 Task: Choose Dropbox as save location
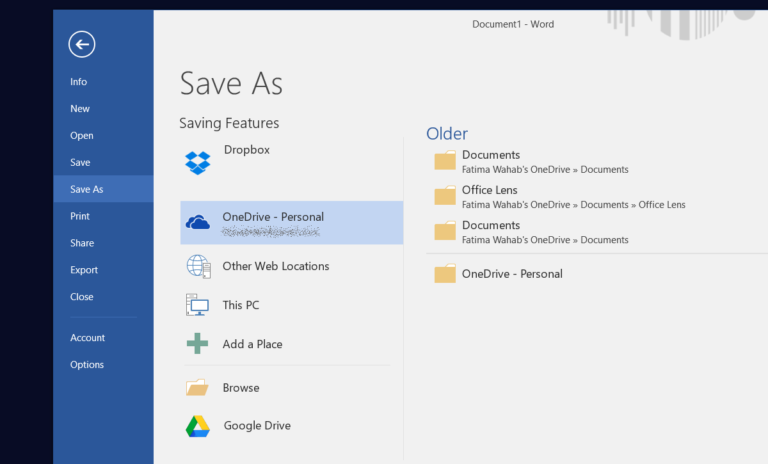pyautogui.click(x=247, y=150)
